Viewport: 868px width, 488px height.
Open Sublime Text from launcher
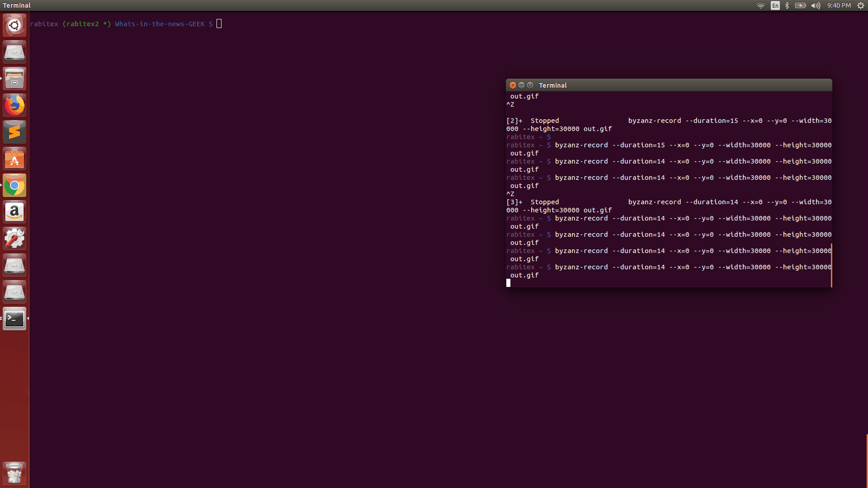click(14, 132)
